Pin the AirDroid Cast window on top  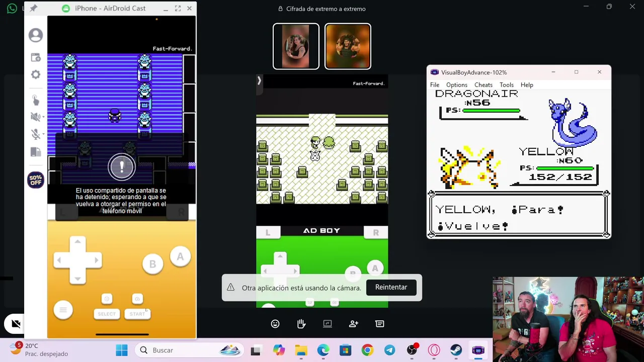click(x=33, y=9)
